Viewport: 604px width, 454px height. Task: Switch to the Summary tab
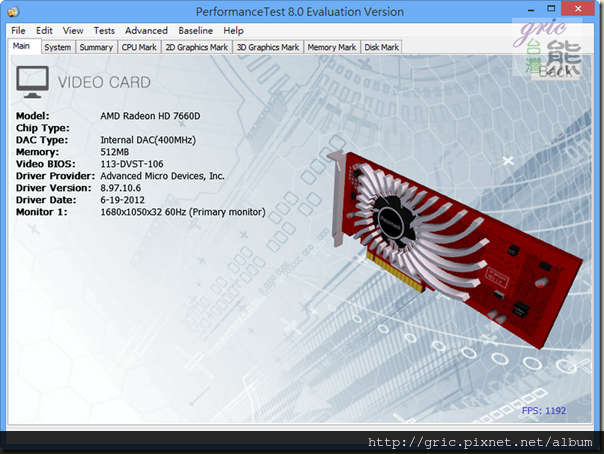click(96, 47)
